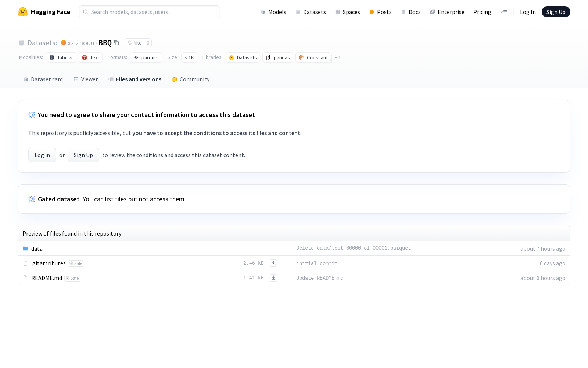Click the dark Sign Up button in header
Screen dimensions: 588x368
click(556, 12)
